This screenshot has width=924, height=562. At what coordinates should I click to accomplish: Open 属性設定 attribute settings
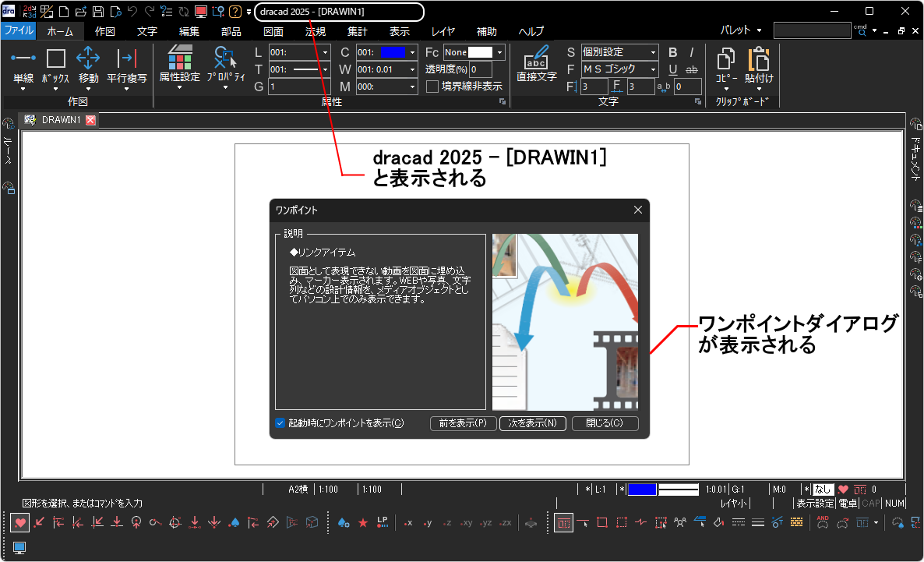tap(180, 65)
